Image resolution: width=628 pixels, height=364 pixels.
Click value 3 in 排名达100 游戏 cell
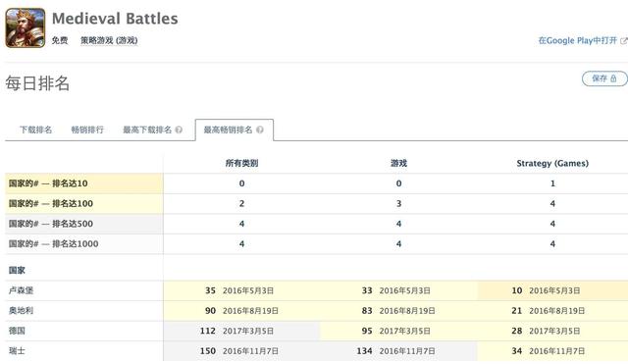[x=398, y=203]
